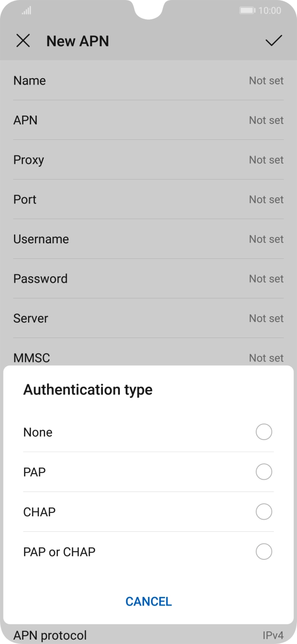The width and height of the screenshot is (297, 644).
Task: Tap the signal strength icon in status bar
Action: tap(26, 11)
